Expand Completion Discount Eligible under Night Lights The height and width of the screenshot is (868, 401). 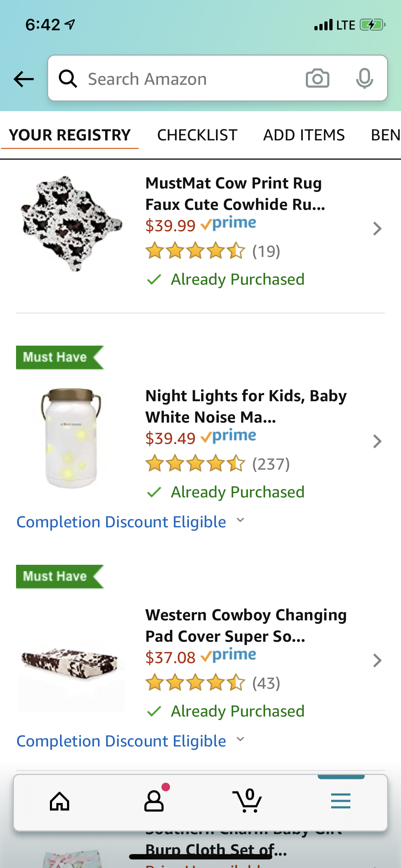tap(130, 522)
